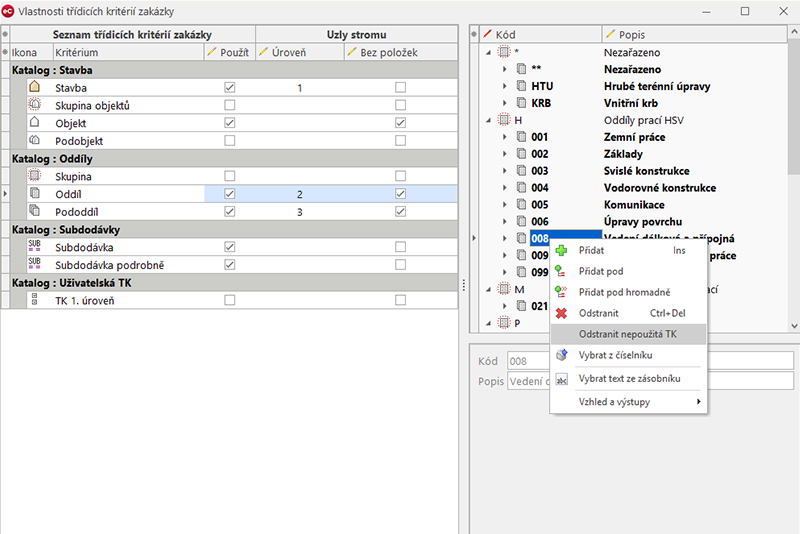The image size is (800, 534).
Task: Click the Vybrat z číselníku icon
Action: [561, 355]
